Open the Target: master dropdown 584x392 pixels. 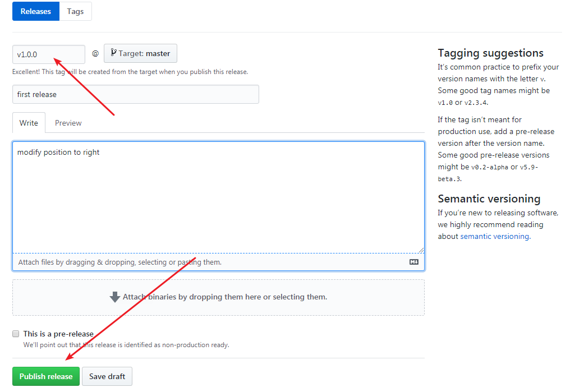point(140,53)
